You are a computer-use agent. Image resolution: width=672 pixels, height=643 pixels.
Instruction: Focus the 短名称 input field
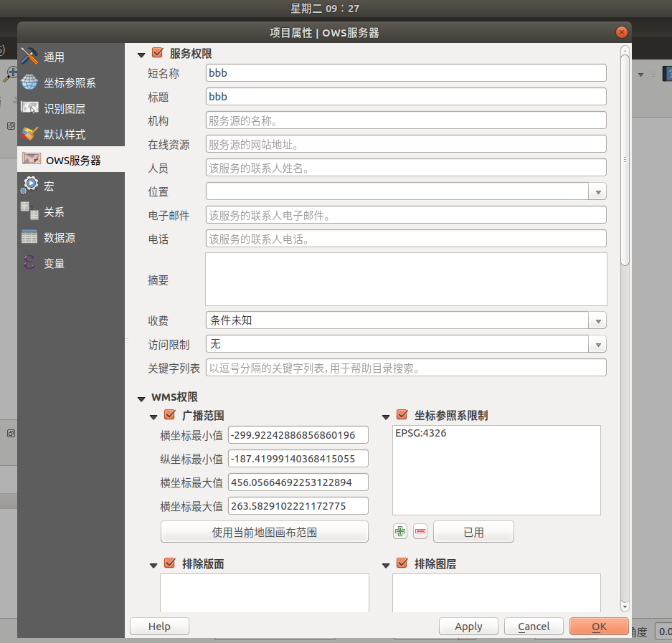point(406,73)
